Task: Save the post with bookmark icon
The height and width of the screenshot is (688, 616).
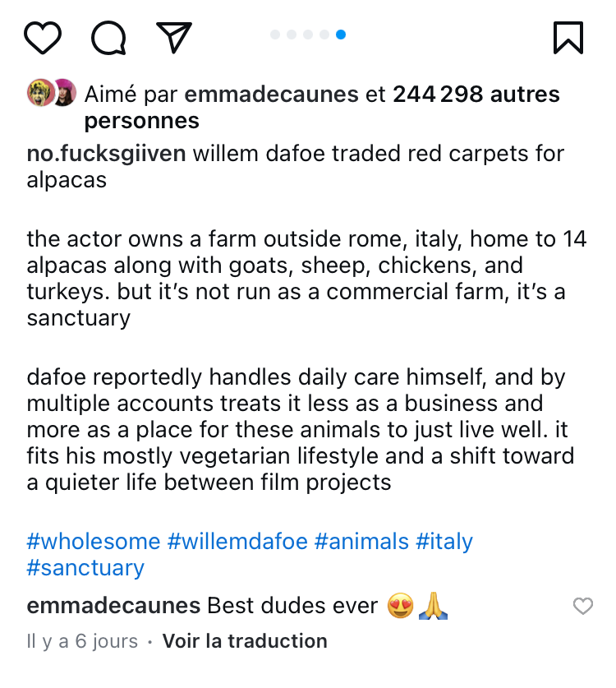Action: click(568, 38)
